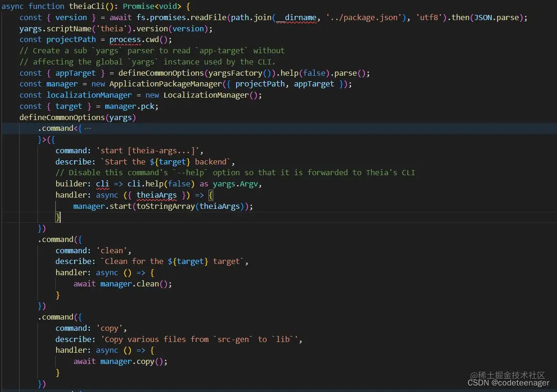Image resolution: width=557 pixels, height=392 pixels.
Task: Place cursor on '../package.json' string
Action: (x=366, y=17)
